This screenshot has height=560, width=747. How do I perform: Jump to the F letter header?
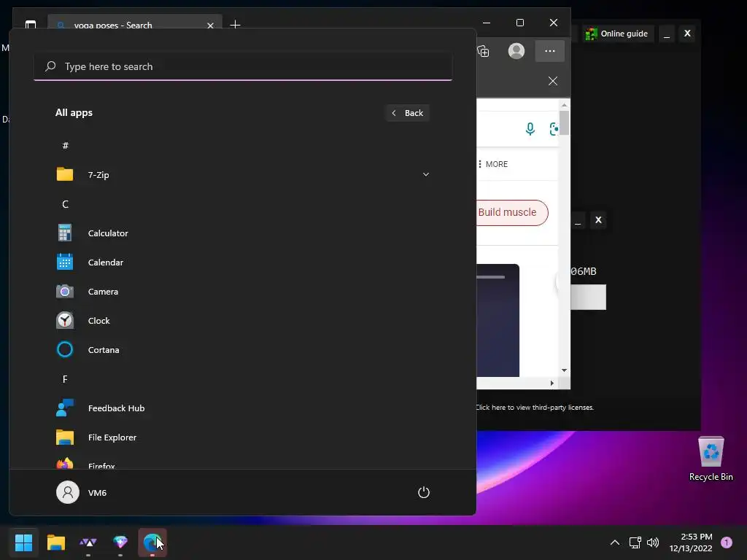65,379
